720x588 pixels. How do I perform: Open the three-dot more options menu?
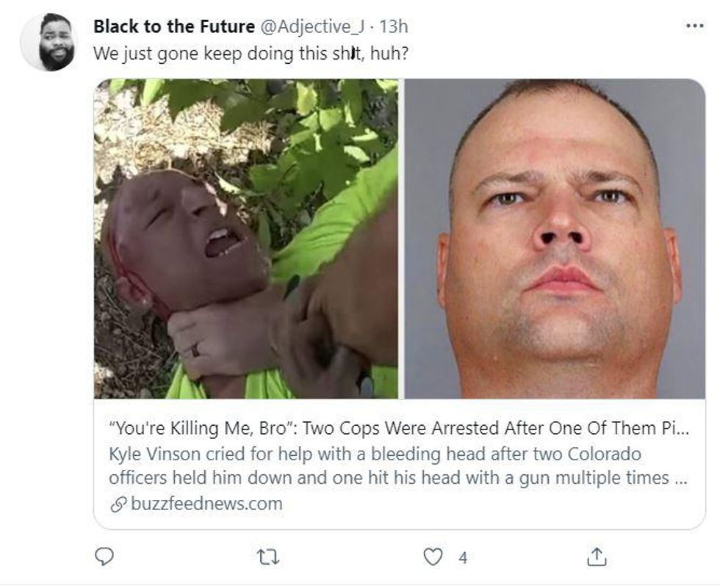(694, 26)
